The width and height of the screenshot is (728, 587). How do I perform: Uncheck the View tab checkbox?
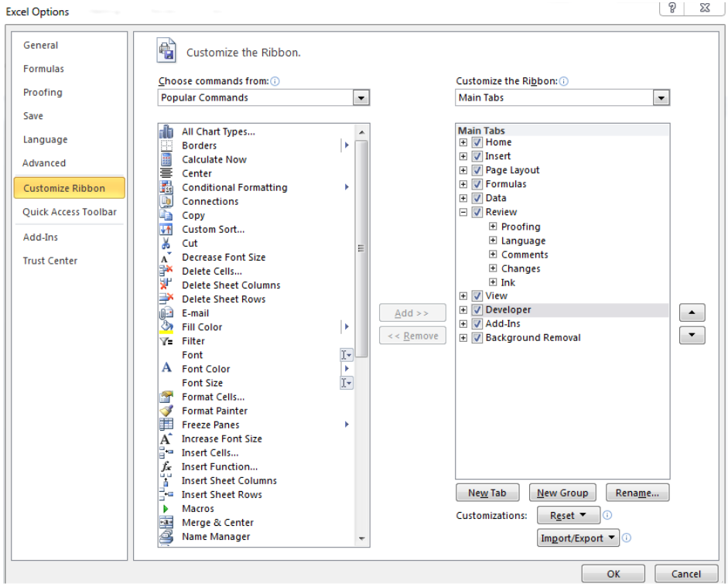477,296
